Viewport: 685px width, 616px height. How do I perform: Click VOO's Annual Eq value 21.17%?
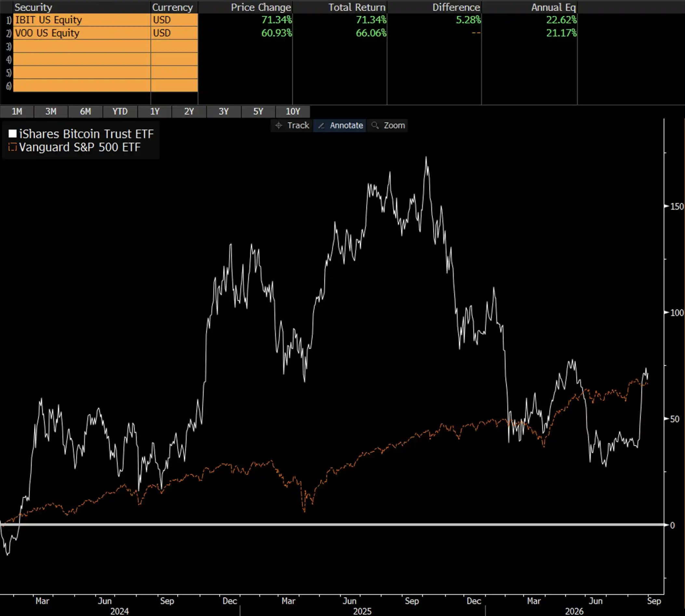coord(561,33)
